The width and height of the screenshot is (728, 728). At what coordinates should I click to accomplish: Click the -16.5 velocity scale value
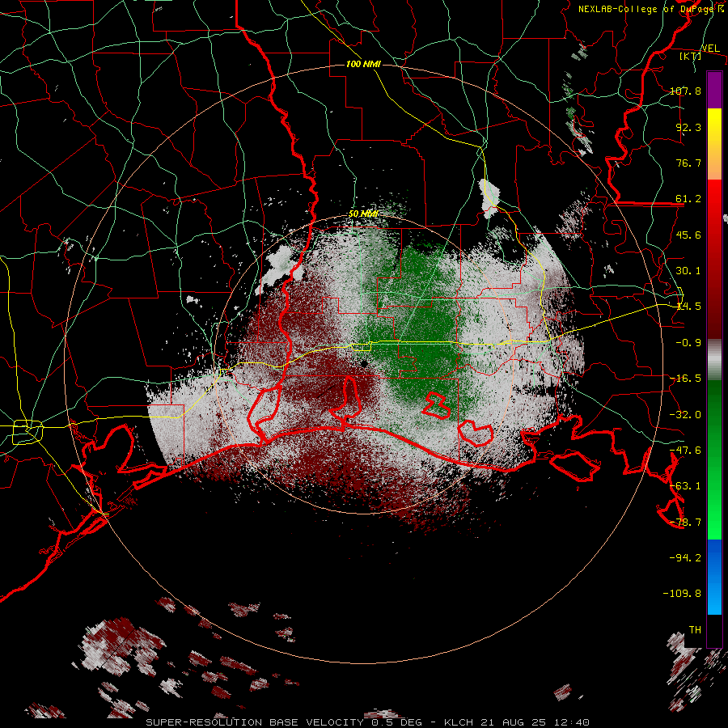click(x=685, y=379)
